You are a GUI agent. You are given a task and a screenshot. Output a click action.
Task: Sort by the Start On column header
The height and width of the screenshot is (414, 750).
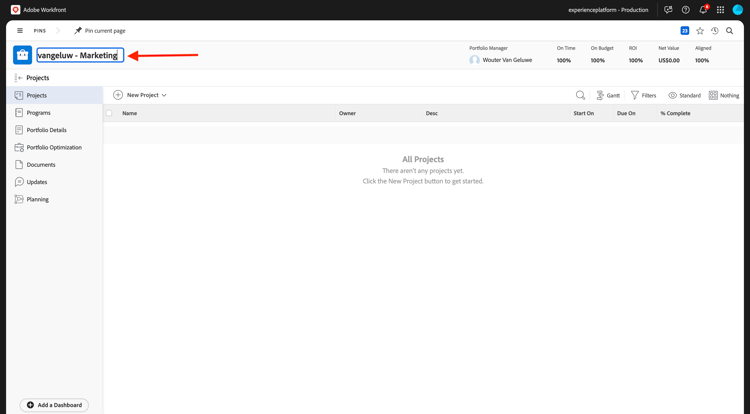tap(584, 113)
